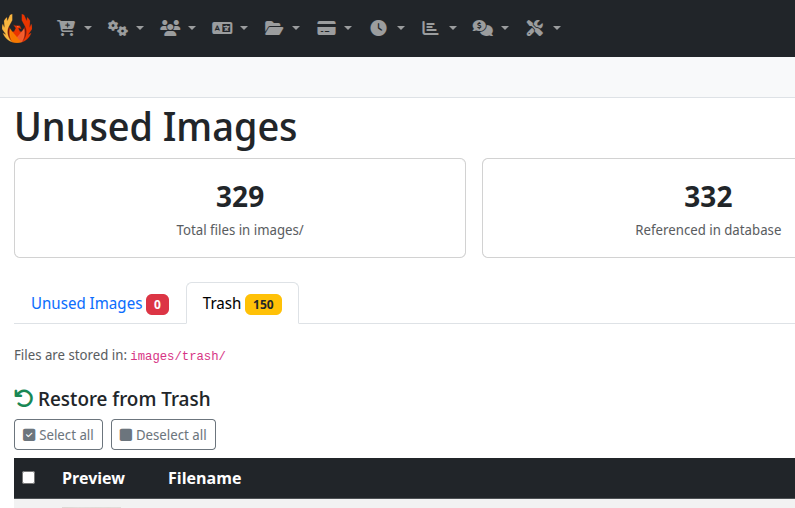
Task: Select the Trash tab
Action: click(x=242, y=303)
